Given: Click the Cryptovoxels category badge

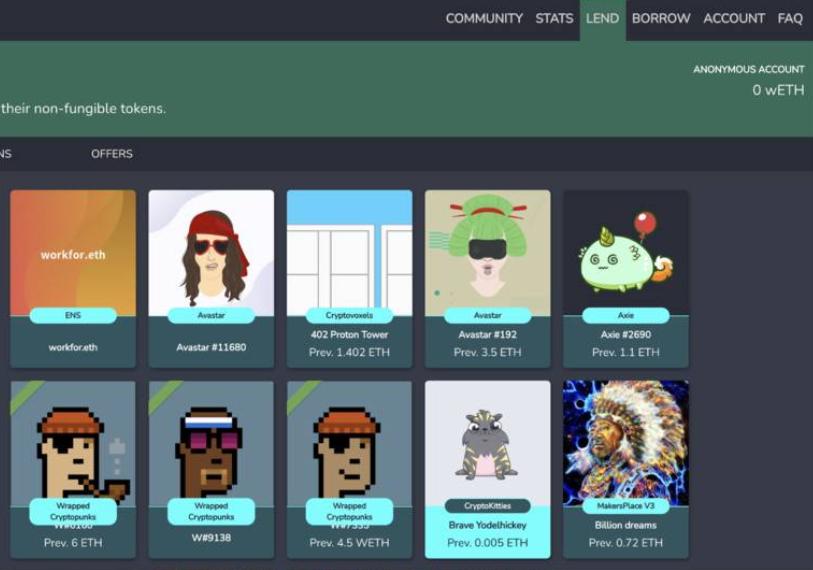Looking at the screenshot, I should click(349, 315).
